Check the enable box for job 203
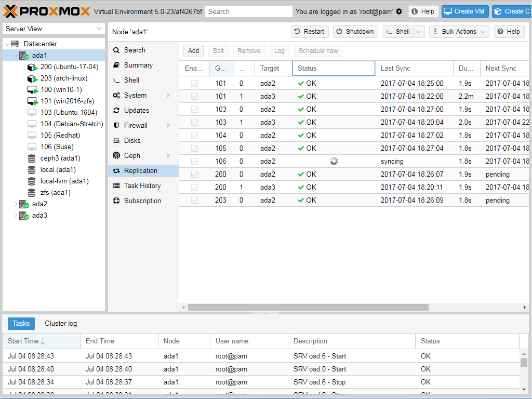Image resolution: width=532 pixels, height=399 pixels. pos(194,200)
